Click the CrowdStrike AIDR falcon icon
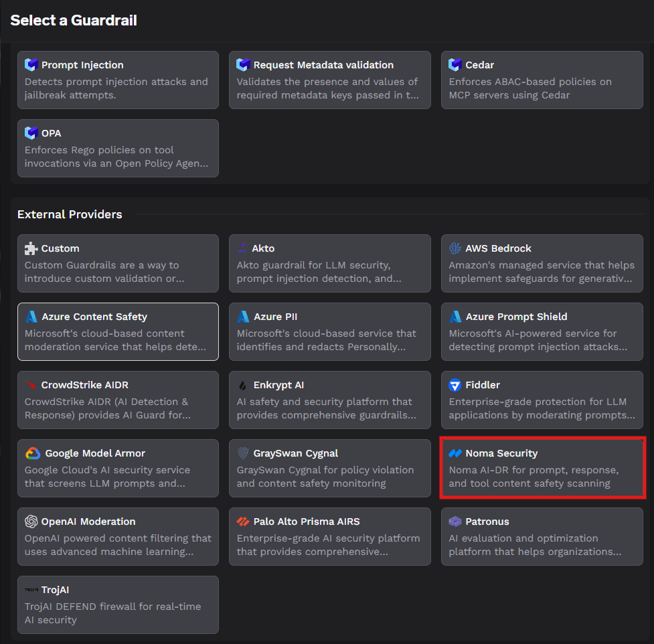 click(31, 385)
